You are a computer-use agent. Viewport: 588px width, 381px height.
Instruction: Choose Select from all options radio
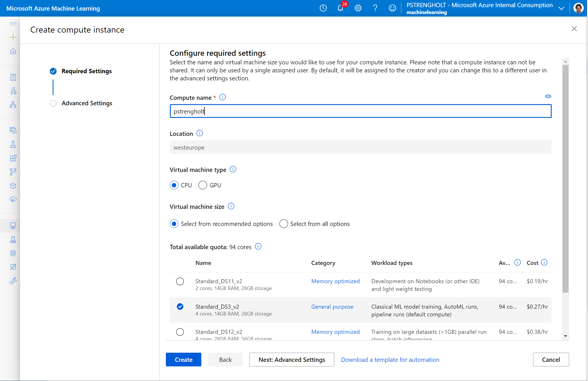283,224
